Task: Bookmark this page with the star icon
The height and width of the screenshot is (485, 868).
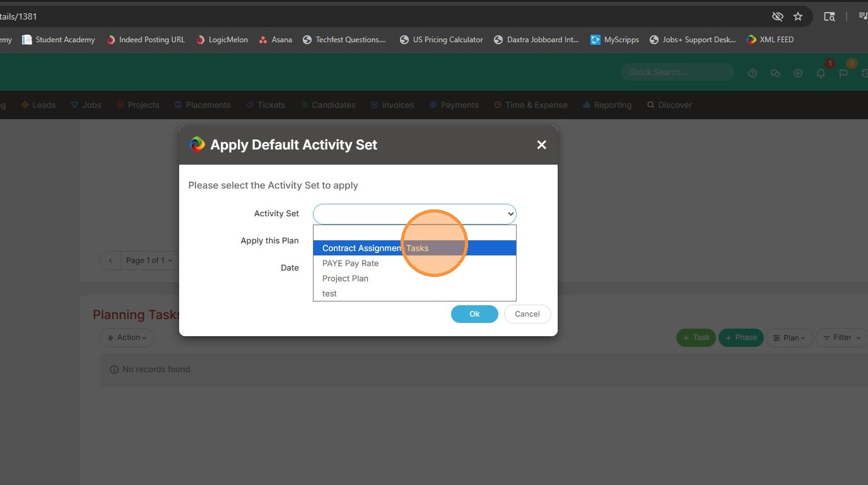Action: click(x=798, y=16)
